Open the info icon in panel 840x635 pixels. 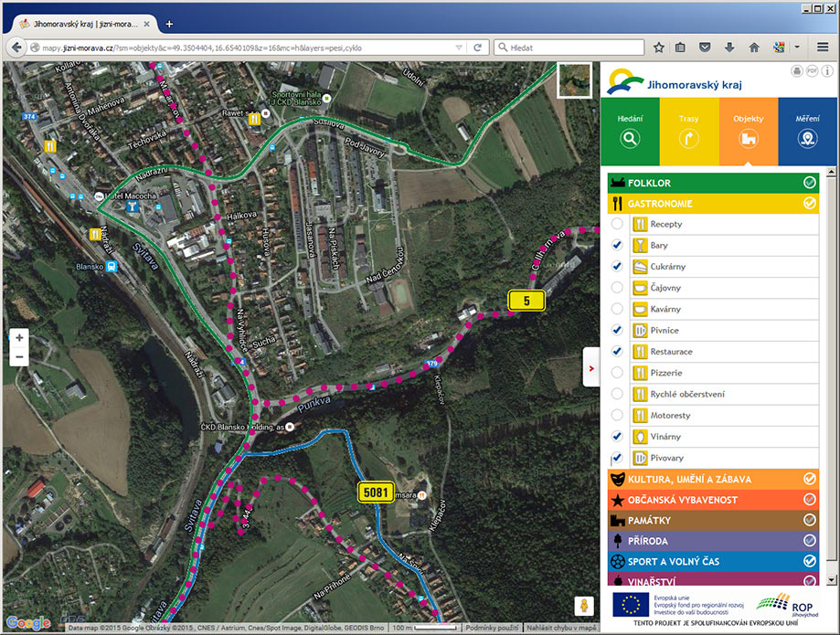click(827, 70)
